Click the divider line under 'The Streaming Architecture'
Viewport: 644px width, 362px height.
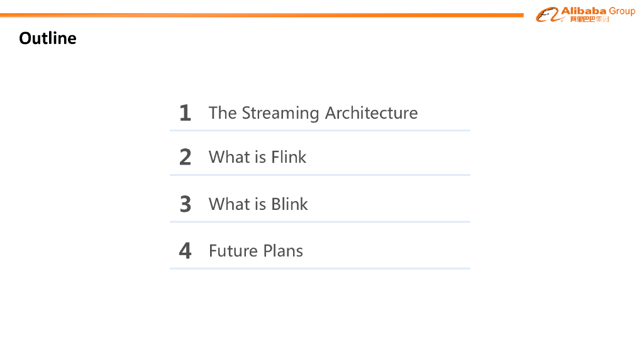pos(319,131)
